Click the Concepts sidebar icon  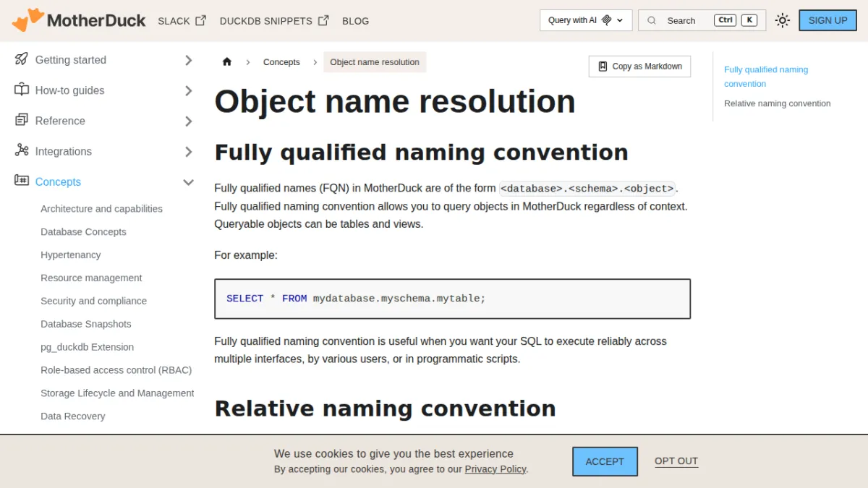tap(22, 181)
